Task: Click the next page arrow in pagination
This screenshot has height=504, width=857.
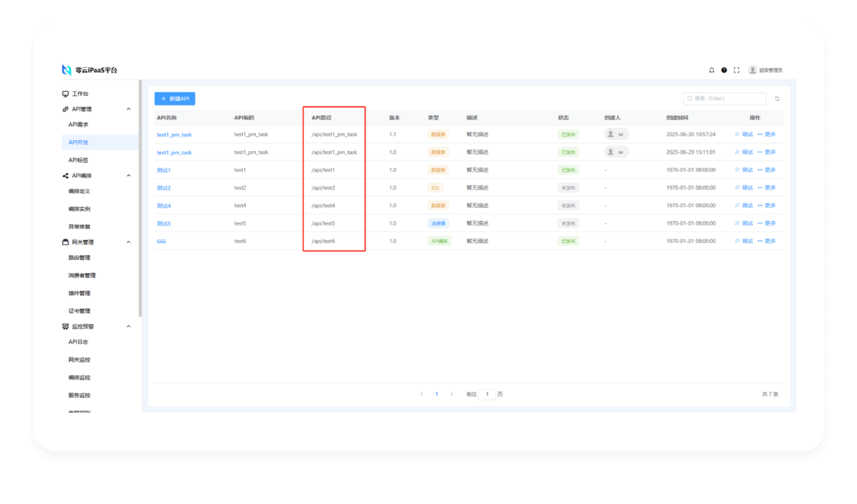Action: [x=451, y=394]
